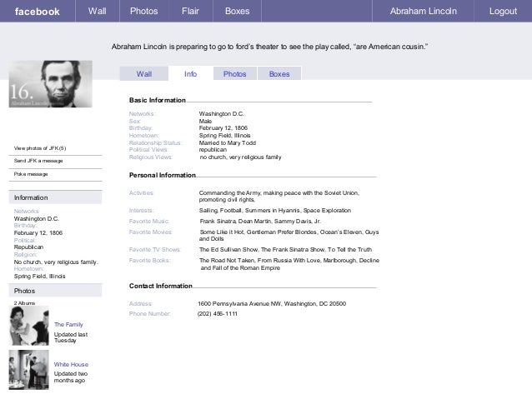
Task: Click Married to Mary Todd text
Action: (x=228, y=143)
